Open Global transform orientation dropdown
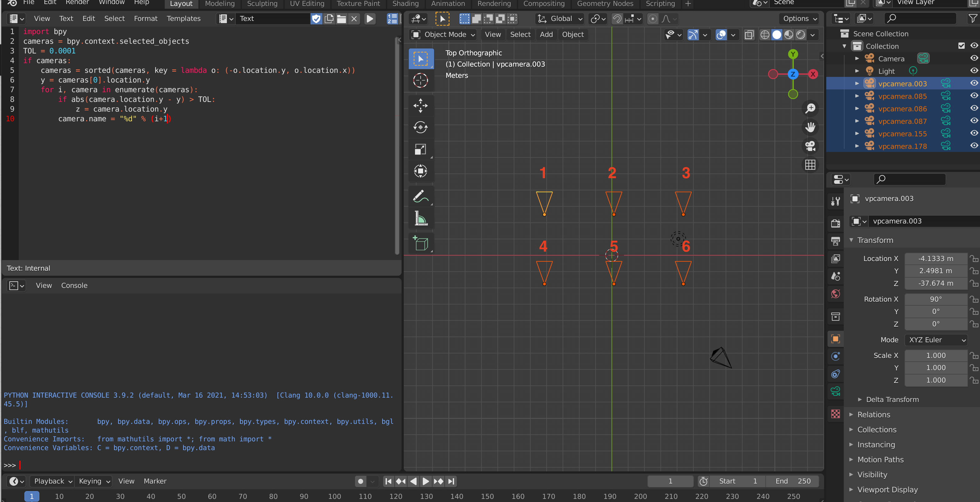Viewport: 980px width, 502px height. pos(560,19)
